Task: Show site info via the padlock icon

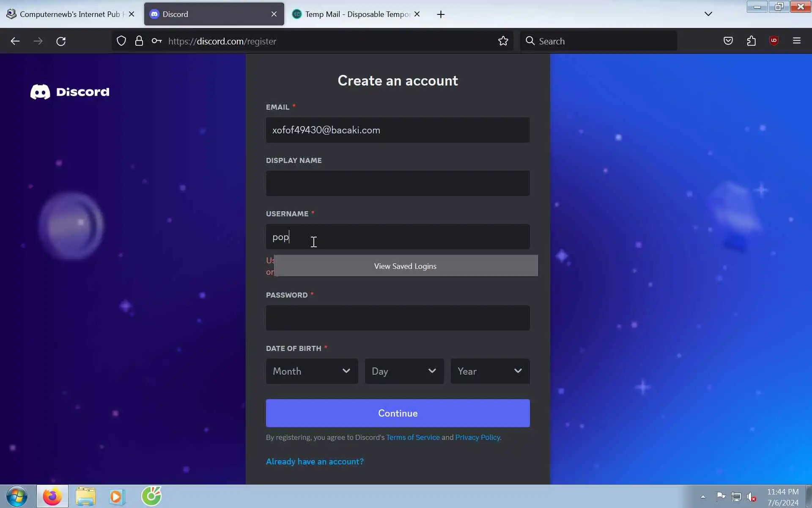Action: click(x=139, y=41)
